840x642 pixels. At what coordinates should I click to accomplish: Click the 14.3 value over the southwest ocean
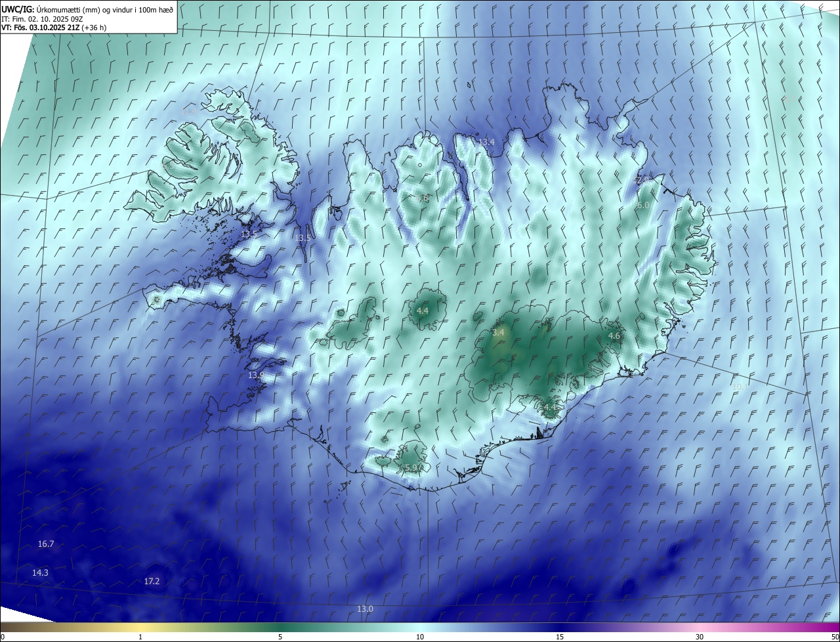40,573
